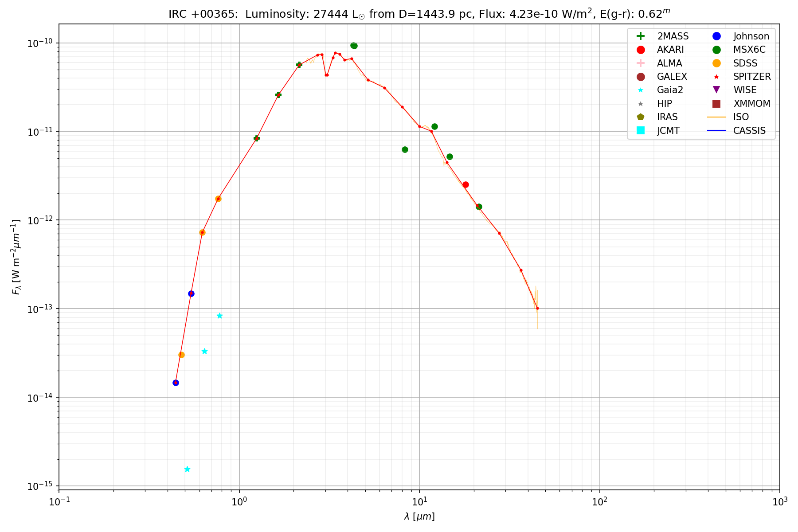Select the IRAS pentagon marker in legend
The width and height of the screenshot is (798, 532).
tap(640, 117)
